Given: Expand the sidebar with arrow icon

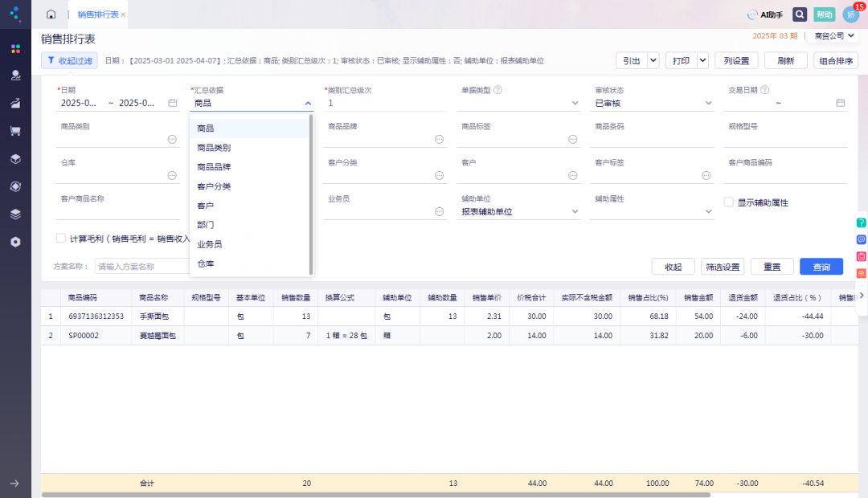Looking at the screenshot, I should point(15,483).
